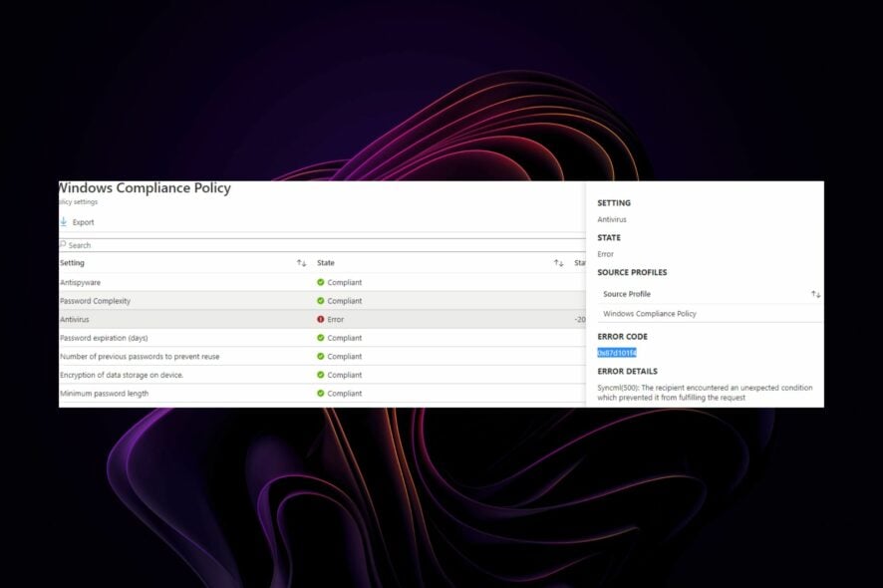Click the red Error icon beside Antivirus
This screenshot has height=588, width=883.
pos(319,319)
